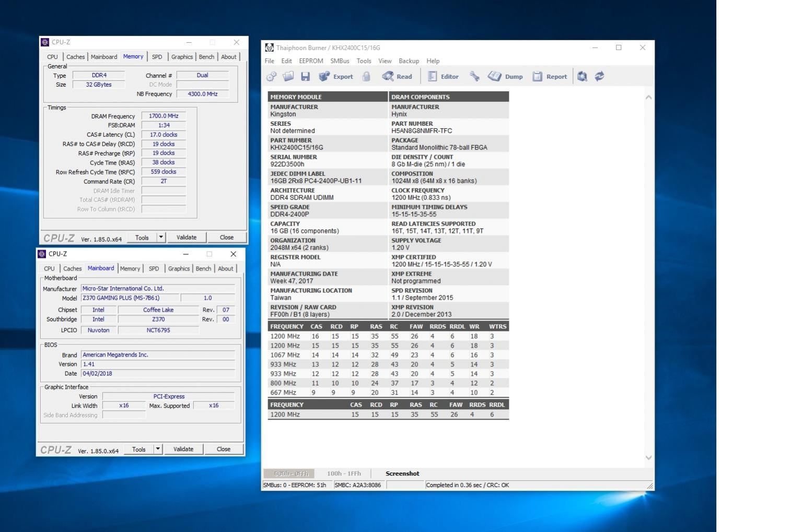This screenshot has width=802, height=532.
Task: Open the Editor from the toolbar
Action: click(443, 77)
